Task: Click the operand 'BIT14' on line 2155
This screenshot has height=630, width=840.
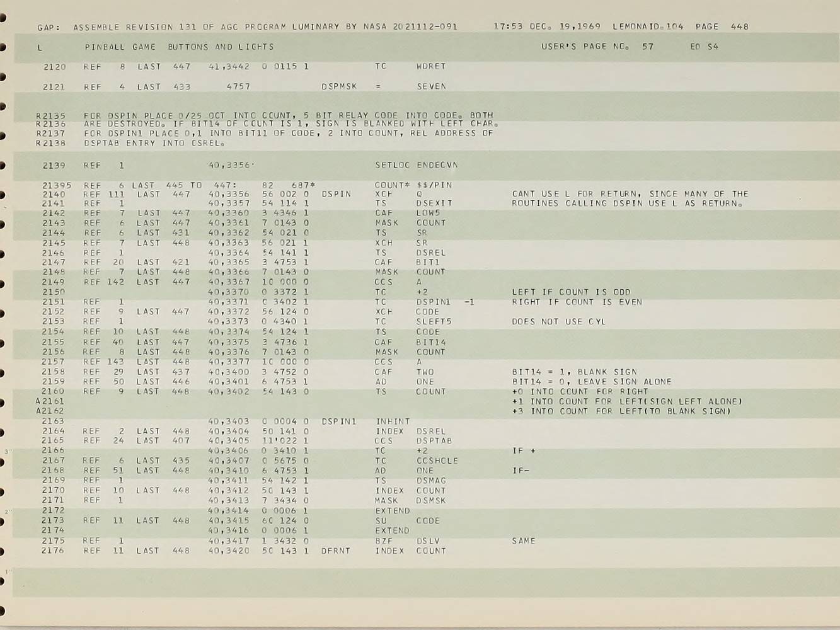Action: [431, 342]
